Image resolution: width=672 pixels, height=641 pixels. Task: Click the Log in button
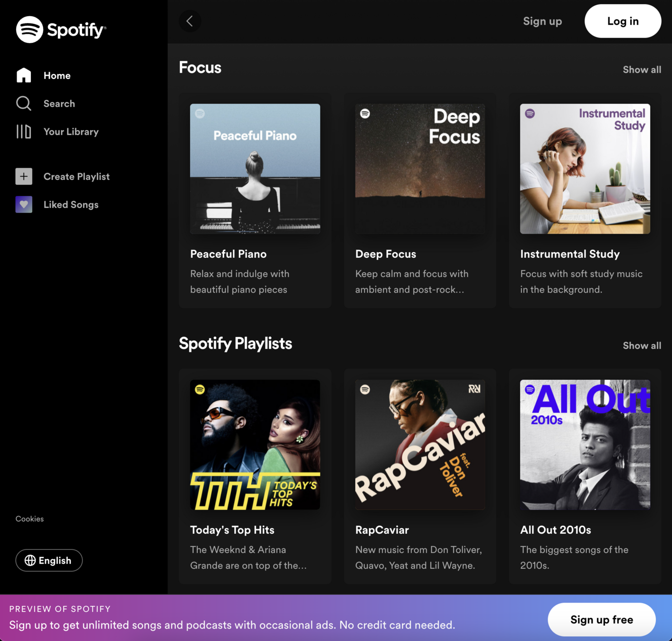623,21
